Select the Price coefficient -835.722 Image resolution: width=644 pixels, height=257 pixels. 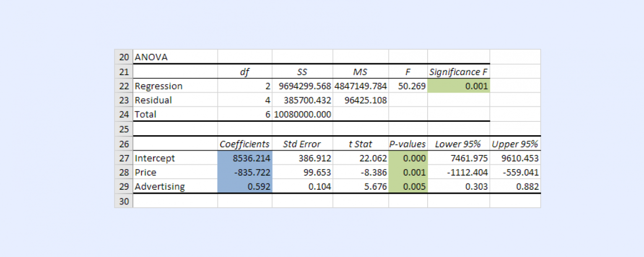252,172
